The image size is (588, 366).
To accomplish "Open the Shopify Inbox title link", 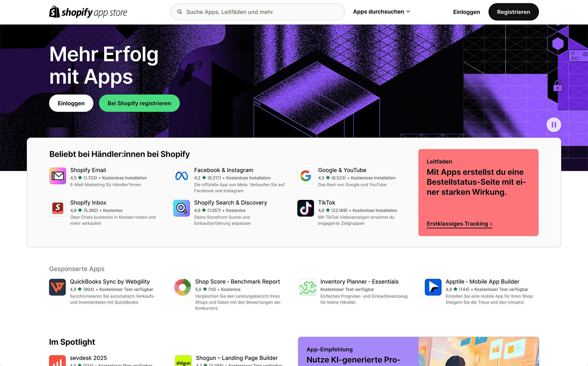I will (88, 203).
